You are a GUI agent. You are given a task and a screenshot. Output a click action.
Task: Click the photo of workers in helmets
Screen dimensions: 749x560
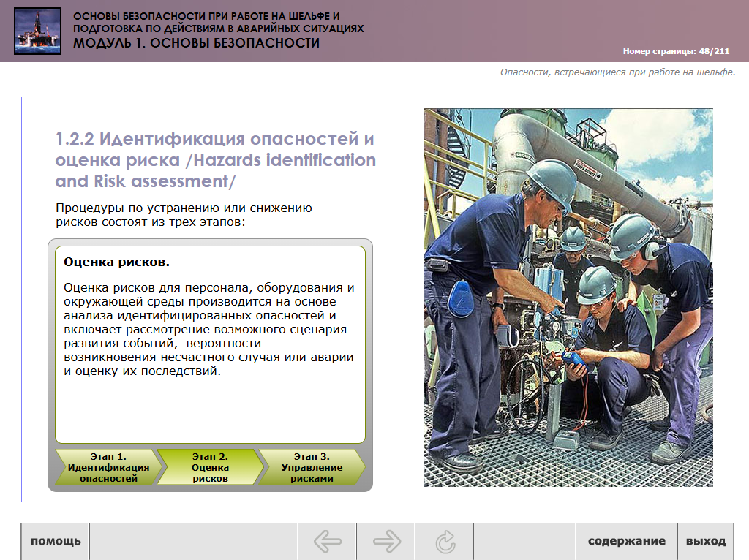[x=568, y=298]
